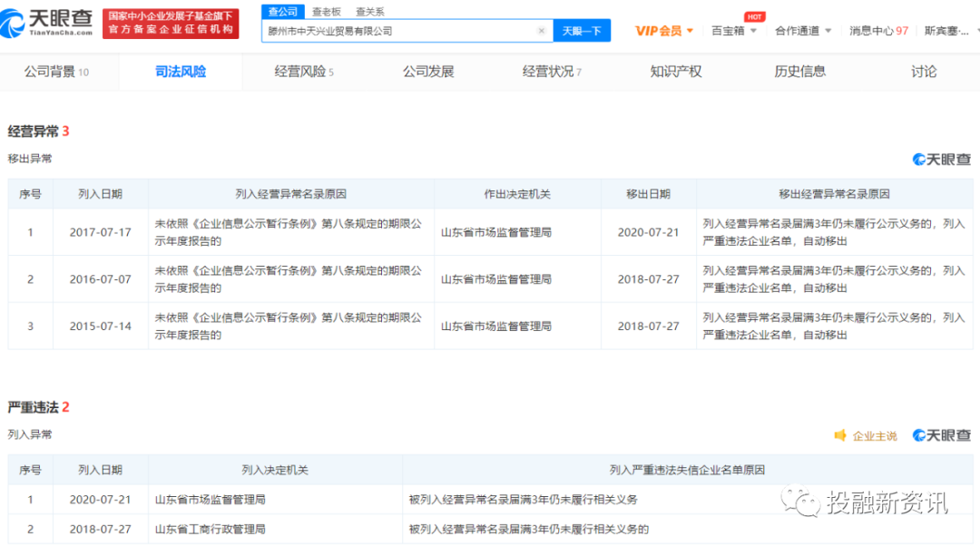The image size is (980, 546).
Task: Switch to the 知识产权 tab
Action: pyautogui.click(x=678, y=70)
